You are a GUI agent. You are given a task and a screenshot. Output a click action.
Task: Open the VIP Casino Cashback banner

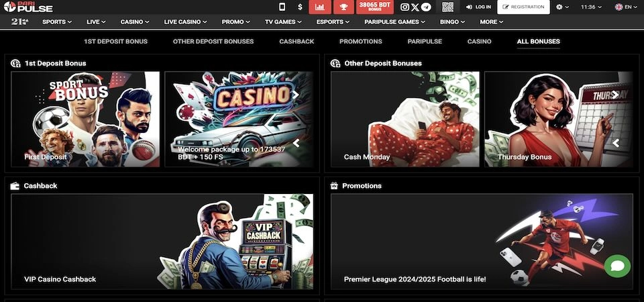(x=162, y=242)
